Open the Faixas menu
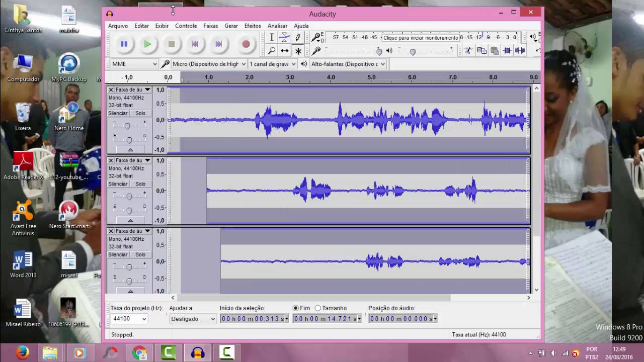The width and height of the screenshot is (644, 362). click(x=210, y=26)
